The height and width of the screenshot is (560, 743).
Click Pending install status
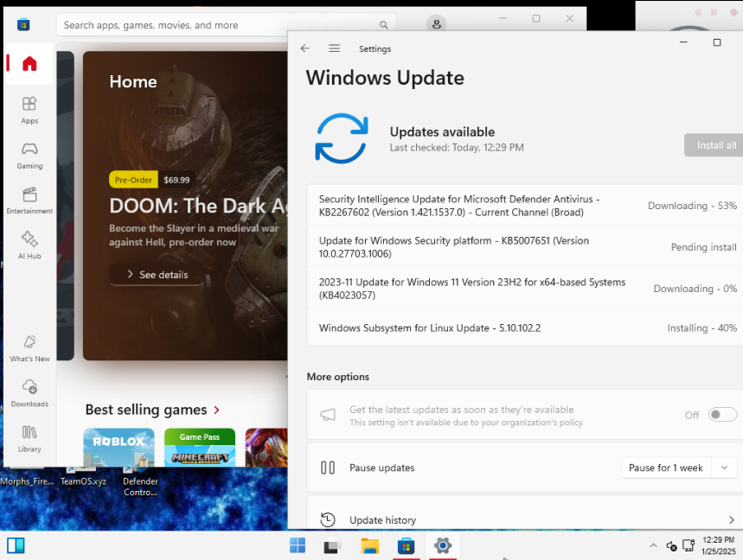point(704,247)
